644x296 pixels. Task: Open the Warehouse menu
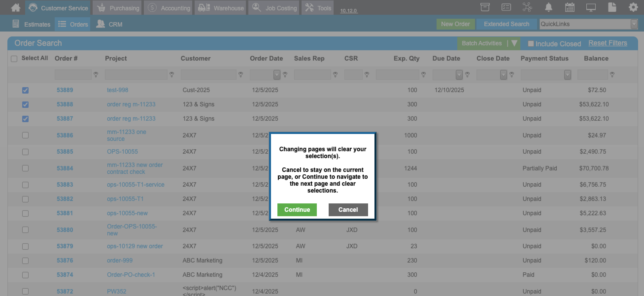(x=220, y=8)
